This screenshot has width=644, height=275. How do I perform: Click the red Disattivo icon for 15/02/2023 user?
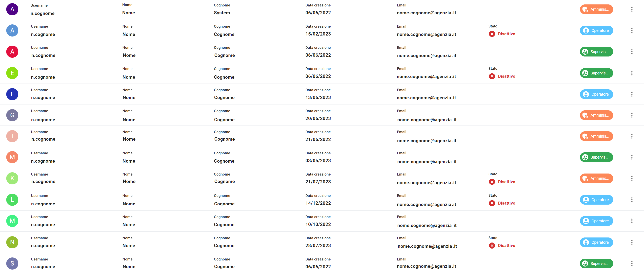[492, 34]
